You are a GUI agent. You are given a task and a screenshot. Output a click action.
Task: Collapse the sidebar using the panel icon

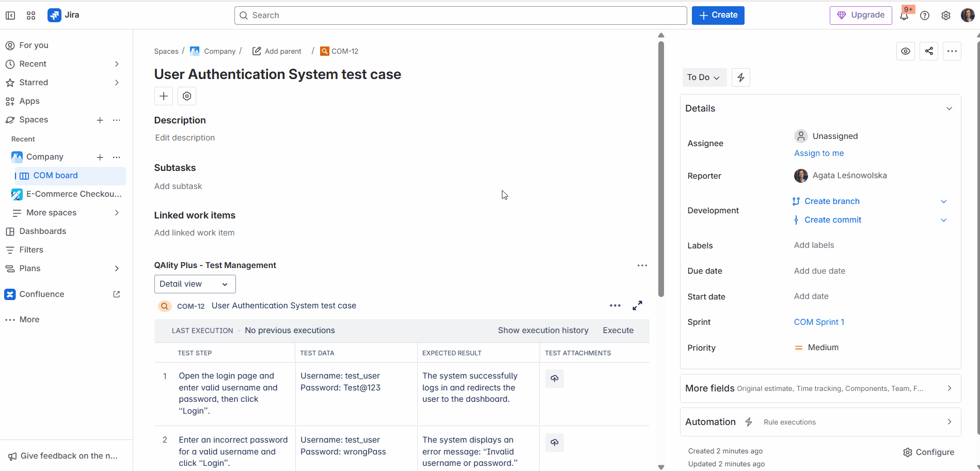(10, 15)
